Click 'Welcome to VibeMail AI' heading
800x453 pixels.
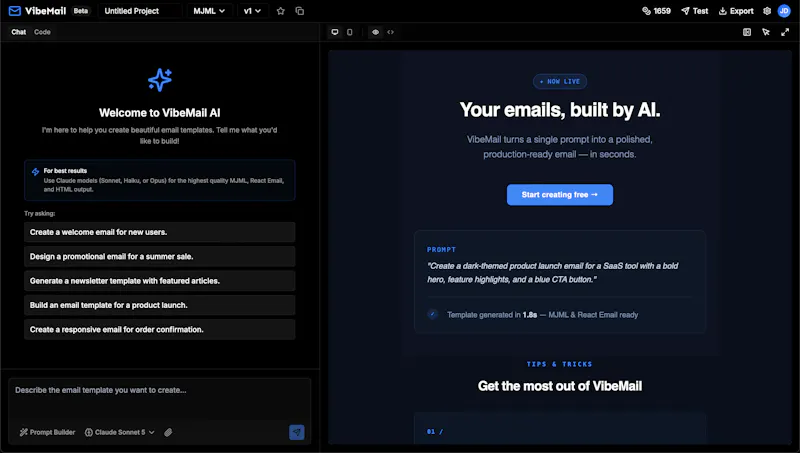coord(160,113)
